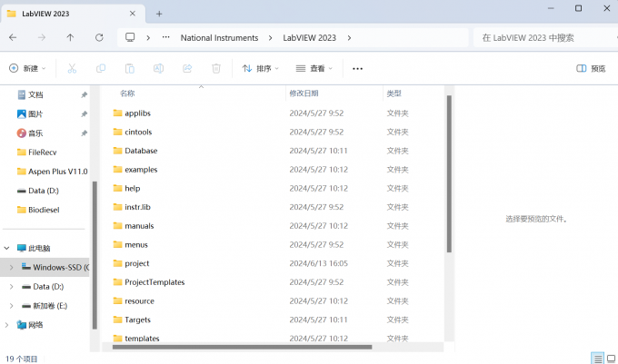The height and width of the screenshot is (364, 618).
Task: Select the Targets folder
Action: (x=137, y=320)
